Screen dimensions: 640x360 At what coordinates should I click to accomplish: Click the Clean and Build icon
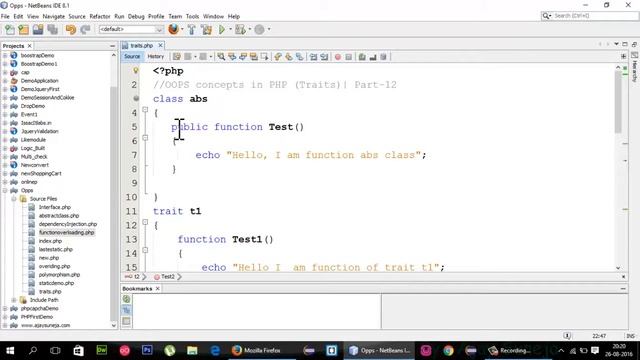click(207, 29)
